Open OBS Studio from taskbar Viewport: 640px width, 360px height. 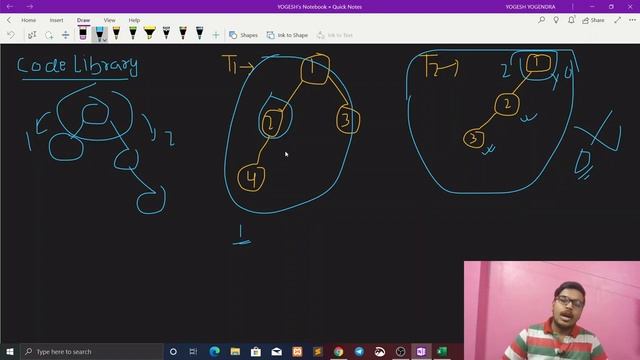[401, 351]
